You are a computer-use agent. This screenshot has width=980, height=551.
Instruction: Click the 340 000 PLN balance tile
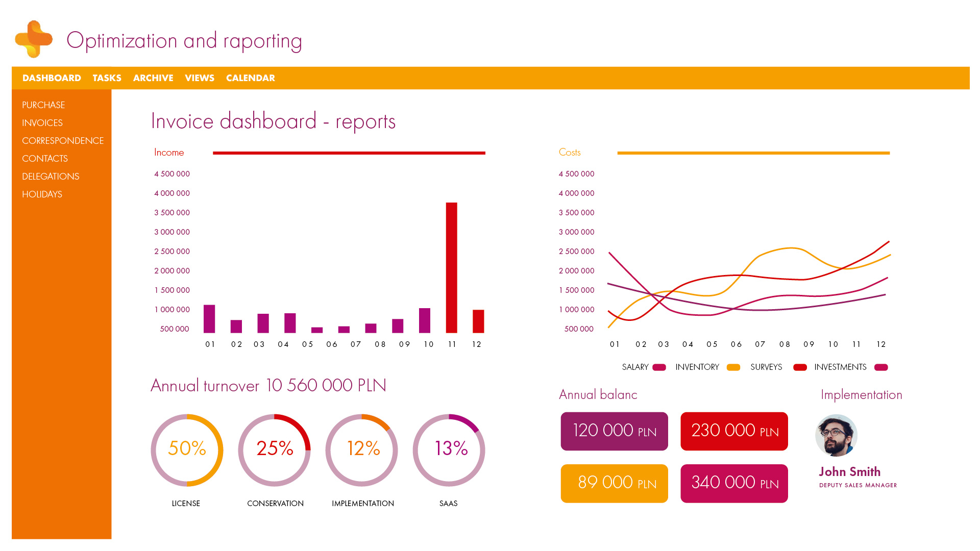[734, 483]
